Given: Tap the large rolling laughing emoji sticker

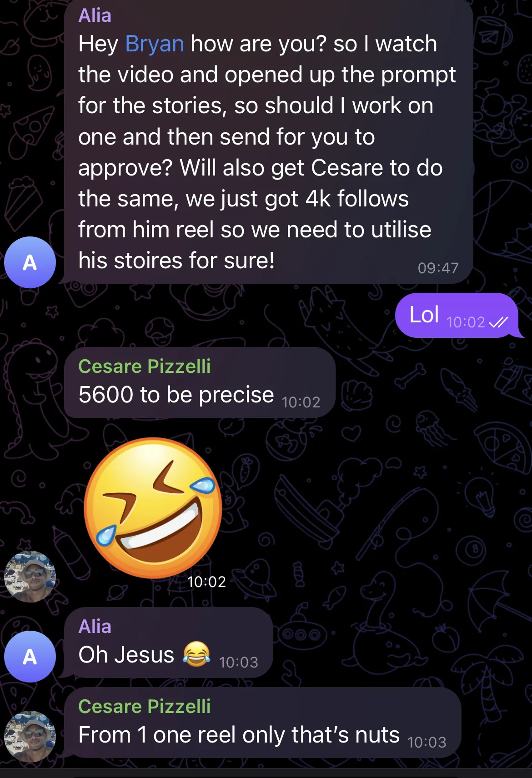Looking at the screenshot, I should [x=153, y=507].
